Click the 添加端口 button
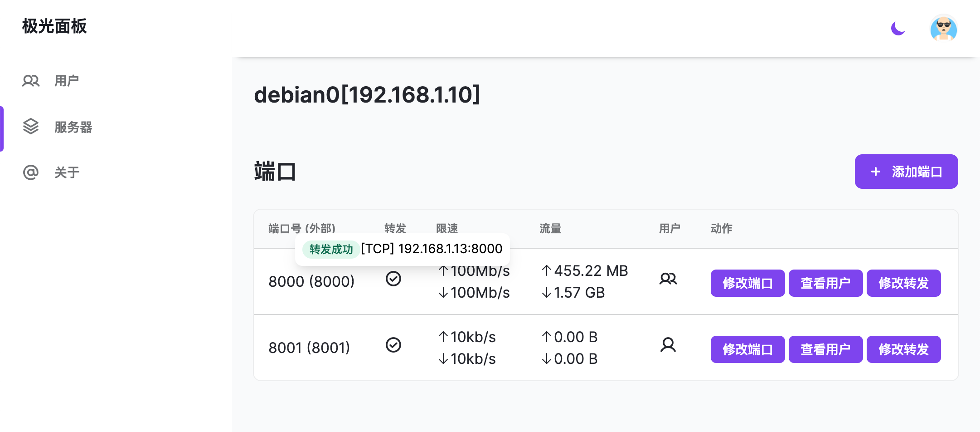The width and height of the screenshot is (980, 432). point(906,172)
